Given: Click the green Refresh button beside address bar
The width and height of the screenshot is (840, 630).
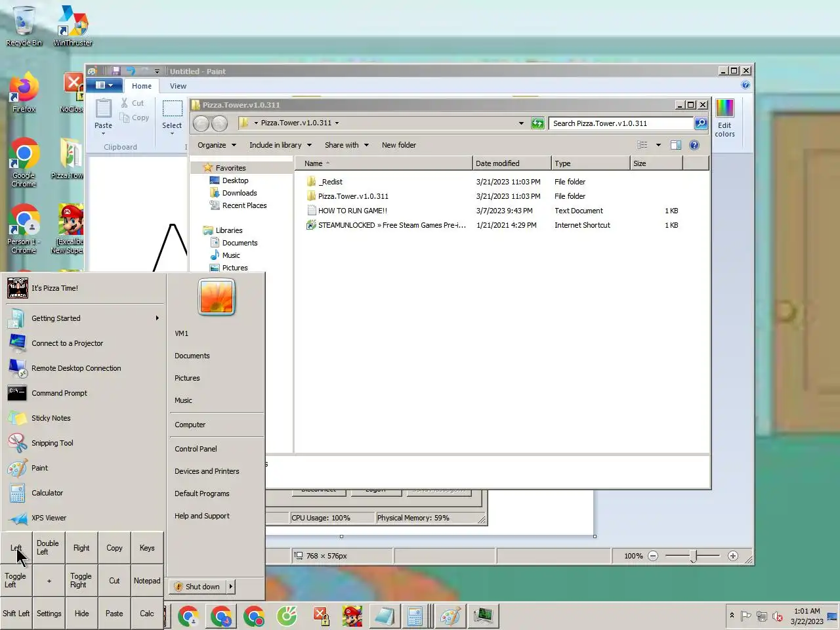Looking at the screenshot, I should 537,123.
